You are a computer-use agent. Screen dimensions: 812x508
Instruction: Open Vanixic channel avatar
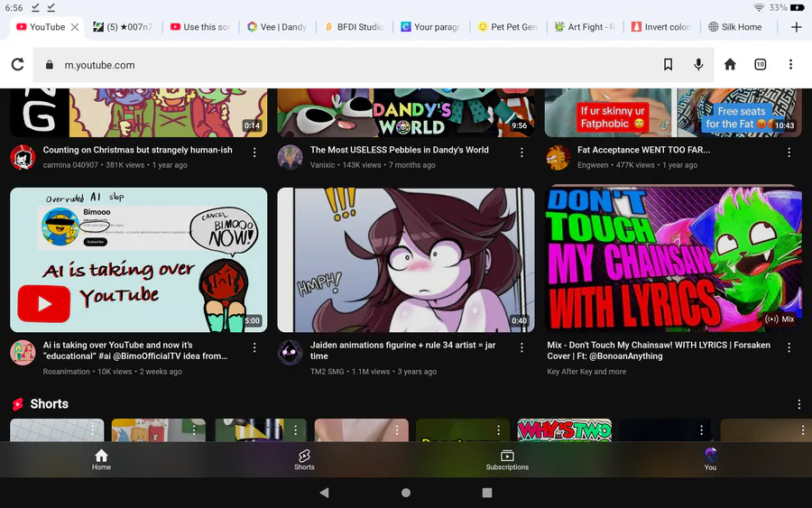coord(290,157)
